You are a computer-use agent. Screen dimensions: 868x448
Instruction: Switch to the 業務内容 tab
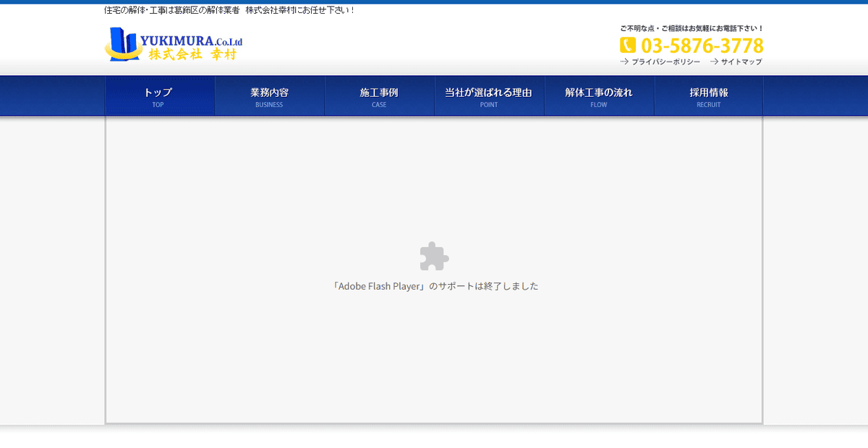[x=269, y=95]
